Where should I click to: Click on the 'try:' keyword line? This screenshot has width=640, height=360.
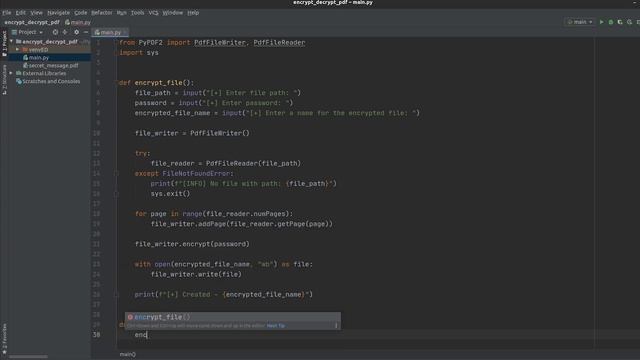[142, 153]
